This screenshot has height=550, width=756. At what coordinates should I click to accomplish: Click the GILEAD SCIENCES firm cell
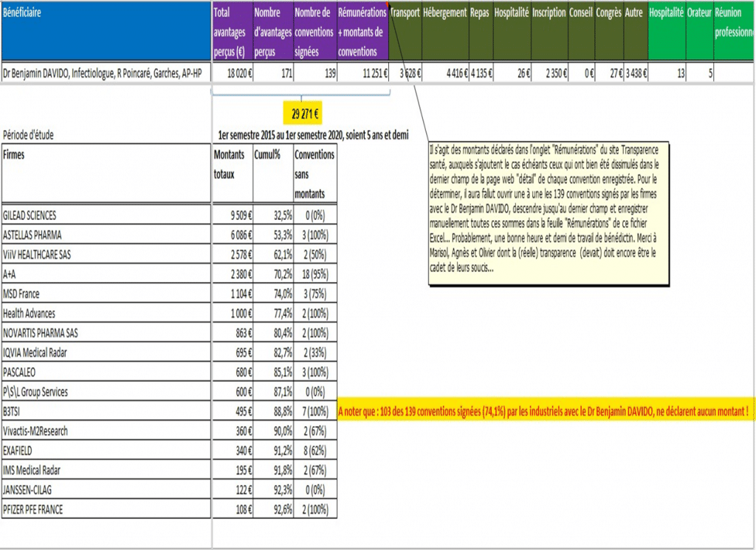[106, 215]
